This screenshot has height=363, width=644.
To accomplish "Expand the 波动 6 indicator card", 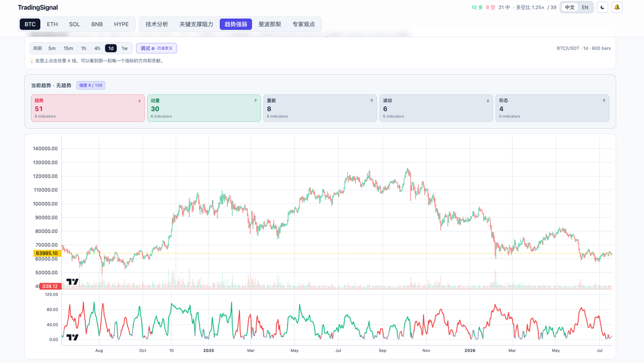I will [436, 108].
